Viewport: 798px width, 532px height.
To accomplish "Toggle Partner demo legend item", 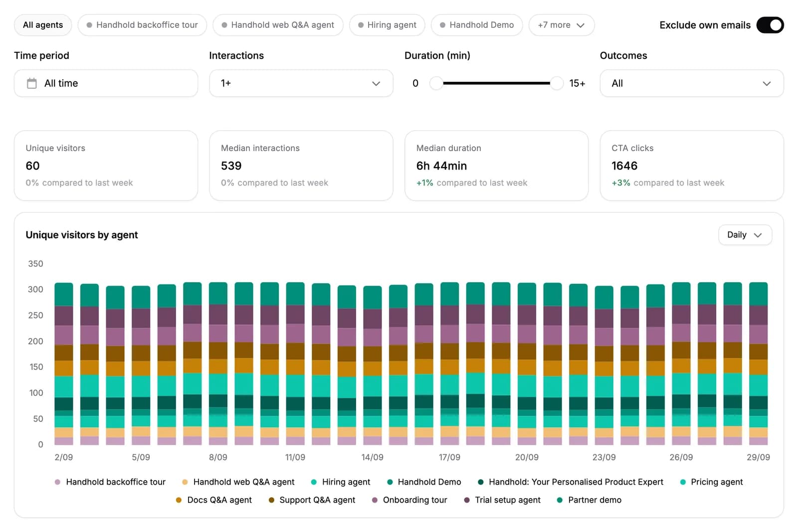I will point(589,500).
